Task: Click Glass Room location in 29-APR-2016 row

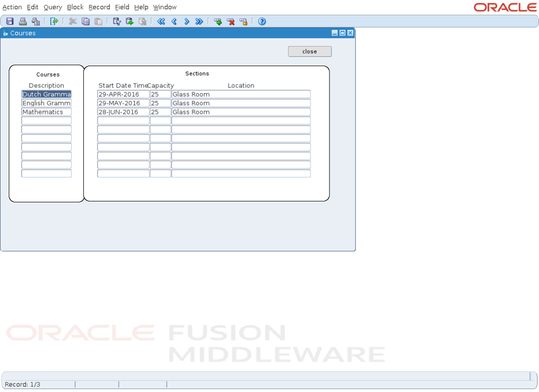Action: pos(241,94)
